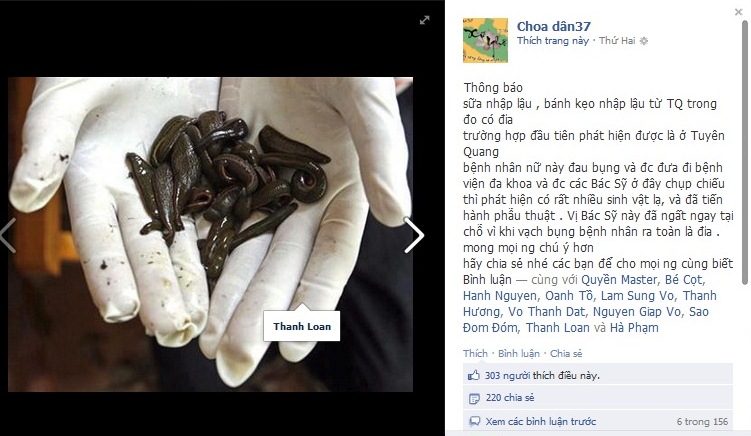This screenshot has height=436, width=751.
Task: Click the thumbs-up like count icon
Action: (474, 376)
